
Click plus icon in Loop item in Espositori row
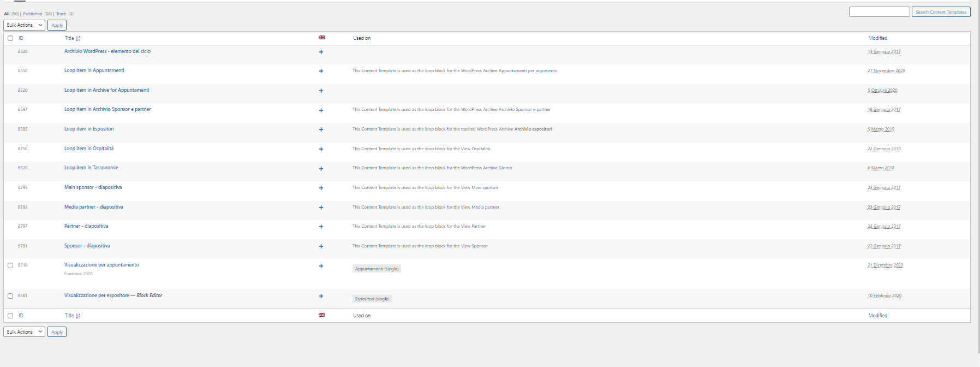click(x=321, y=129)
